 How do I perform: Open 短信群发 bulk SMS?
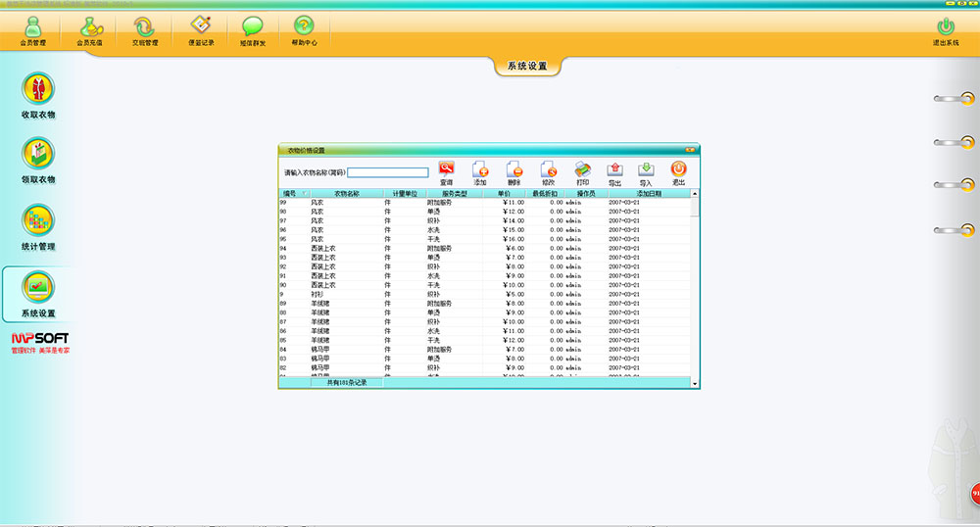pos(253,30)
